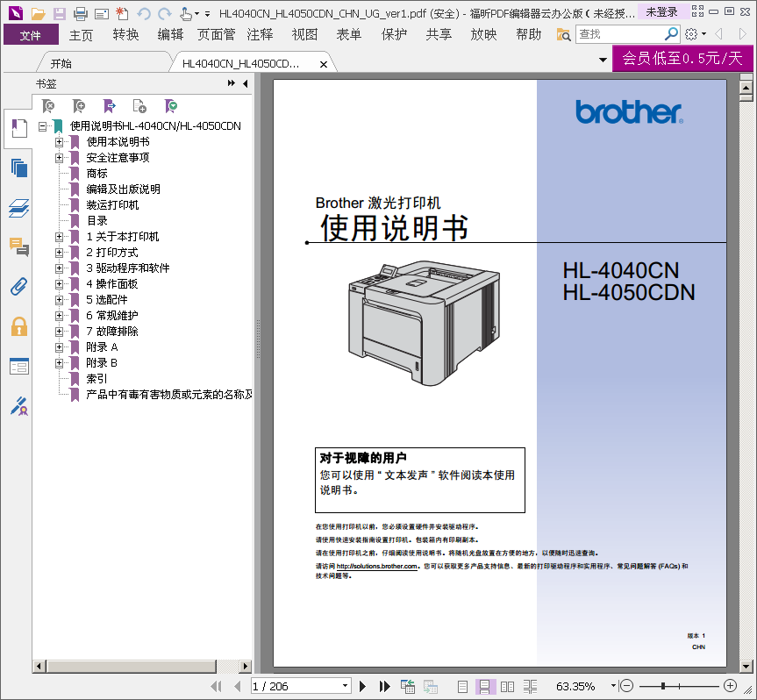Expand the 2 打印方式 bookmark

pyautogui.click(x=59, y=253)
